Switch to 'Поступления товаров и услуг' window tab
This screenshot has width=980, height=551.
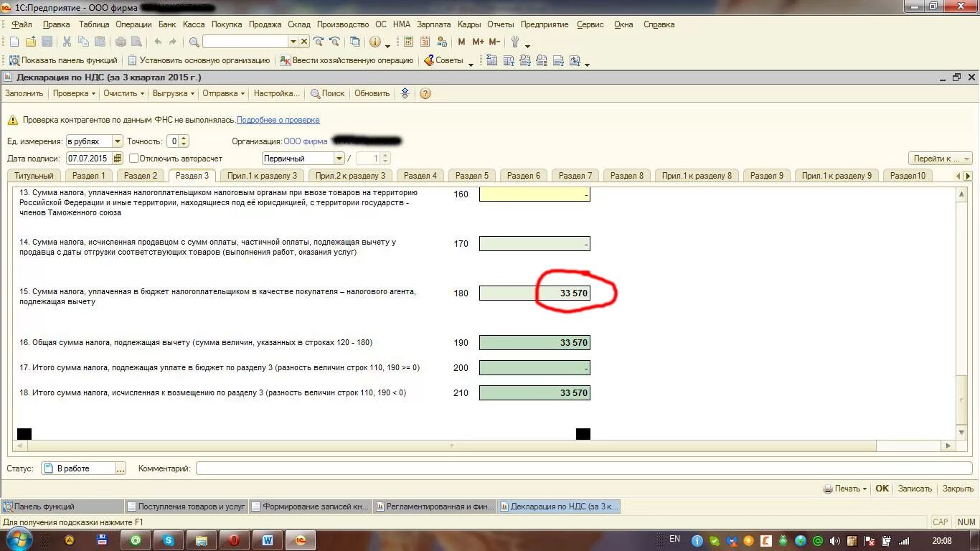tap(186, 507)
